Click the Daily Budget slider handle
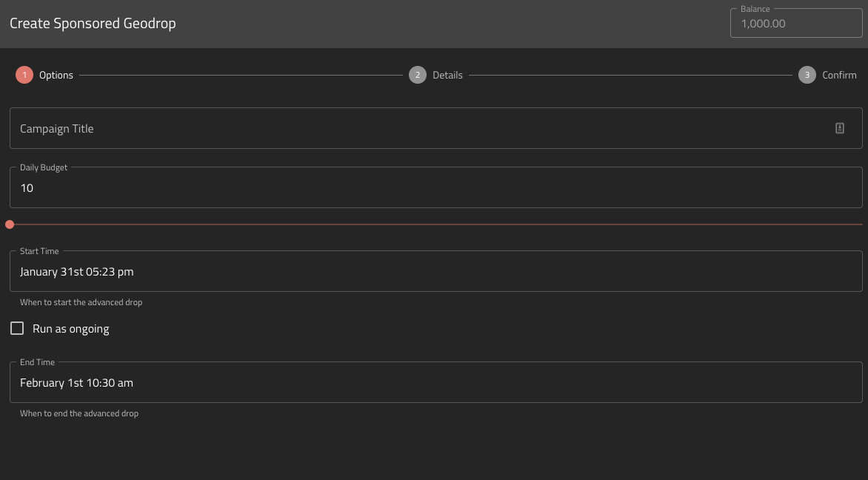The image size is (868, 480). (10, 224)
